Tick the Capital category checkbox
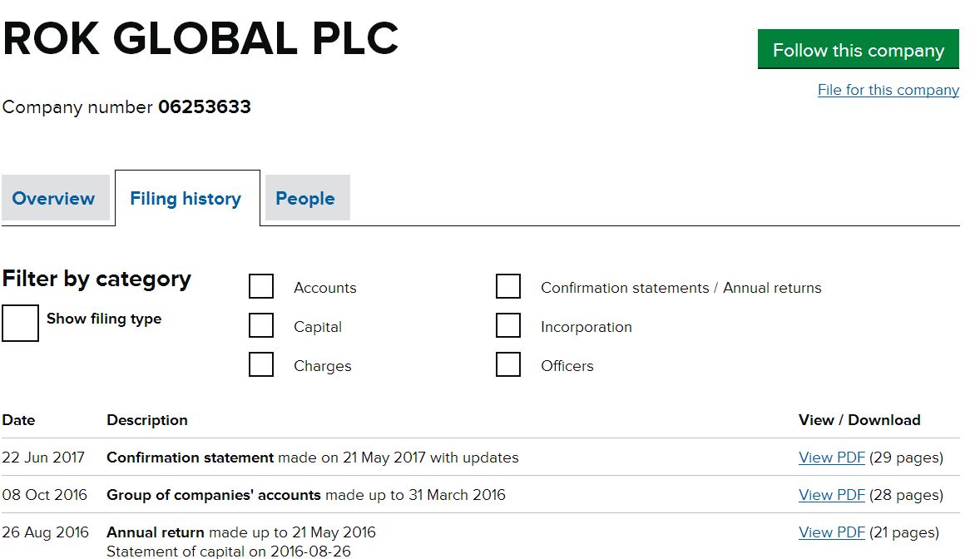The width and height of the screenshot is (980, 559). click(261, 325)
